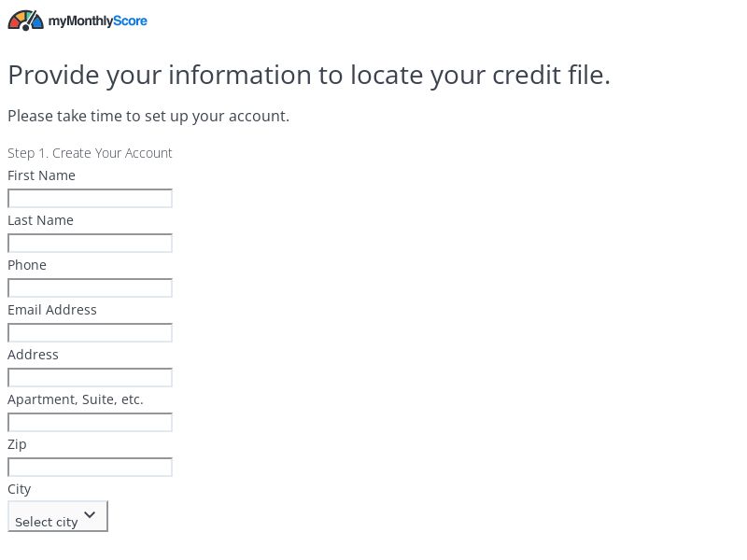Select the Apartment, Suite, etc. field

pyautogui.click(x=90, y=422)
